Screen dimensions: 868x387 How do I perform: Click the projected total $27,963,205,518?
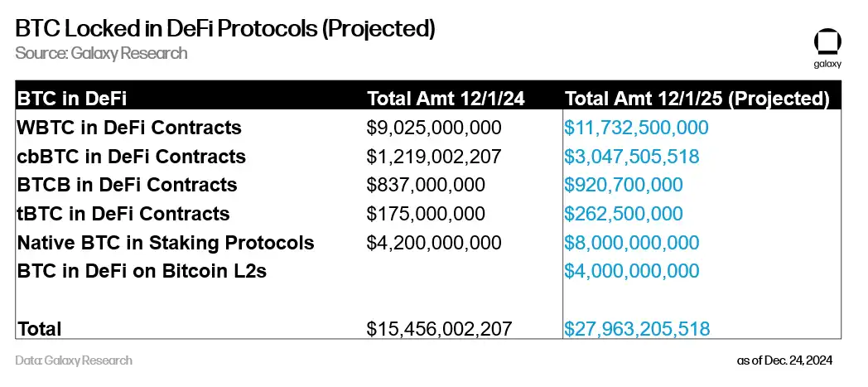click(636, 328)
